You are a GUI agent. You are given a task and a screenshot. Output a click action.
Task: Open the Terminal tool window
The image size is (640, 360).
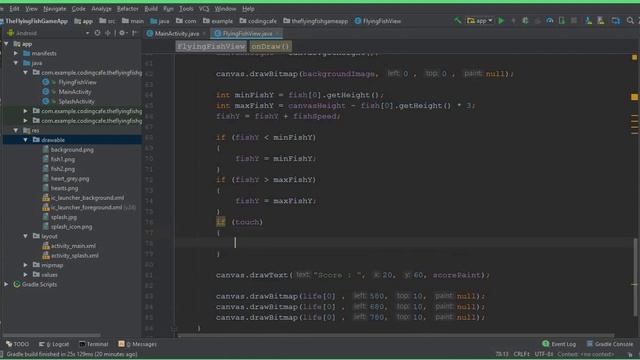point(94,344)
